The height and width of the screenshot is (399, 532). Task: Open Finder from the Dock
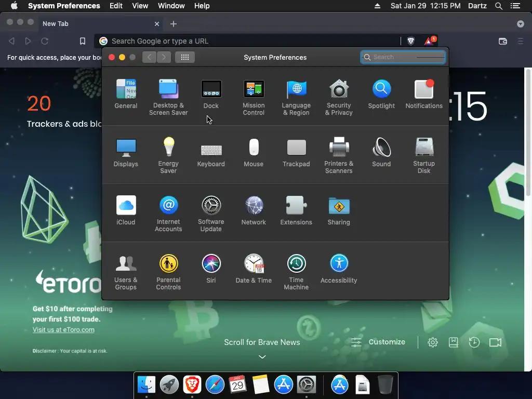pos(147,384)
